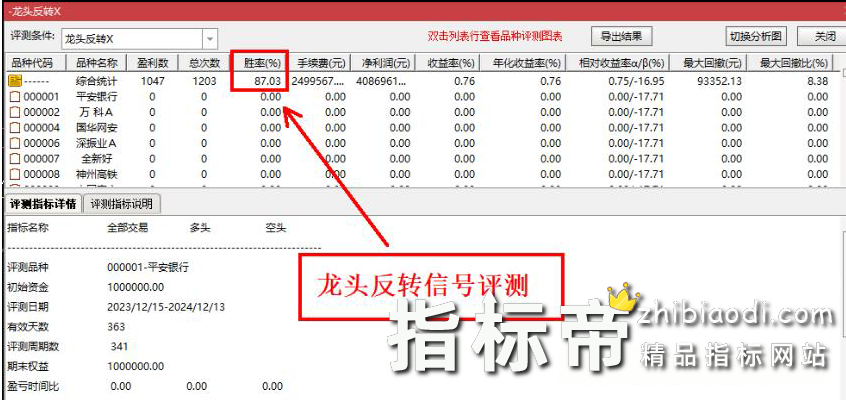Click stock code 000007
This screenshot has height=400, width=846.
(x=42, y=159)
